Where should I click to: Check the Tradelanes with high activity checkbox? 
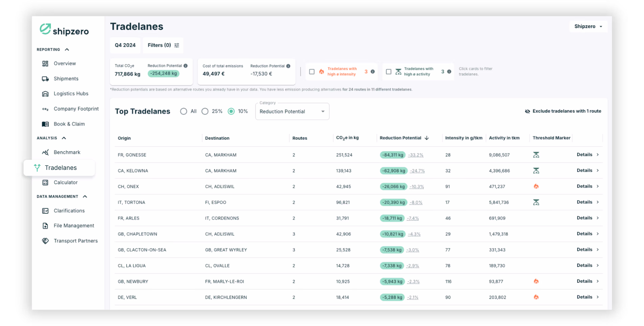[x=388, y=72]
